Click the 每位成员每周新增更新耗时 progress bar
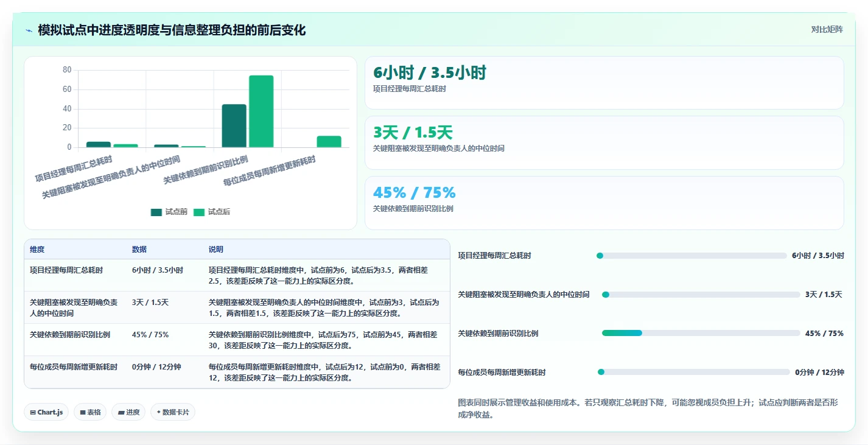This screenshot has width=868, height=445. point(694,372)
